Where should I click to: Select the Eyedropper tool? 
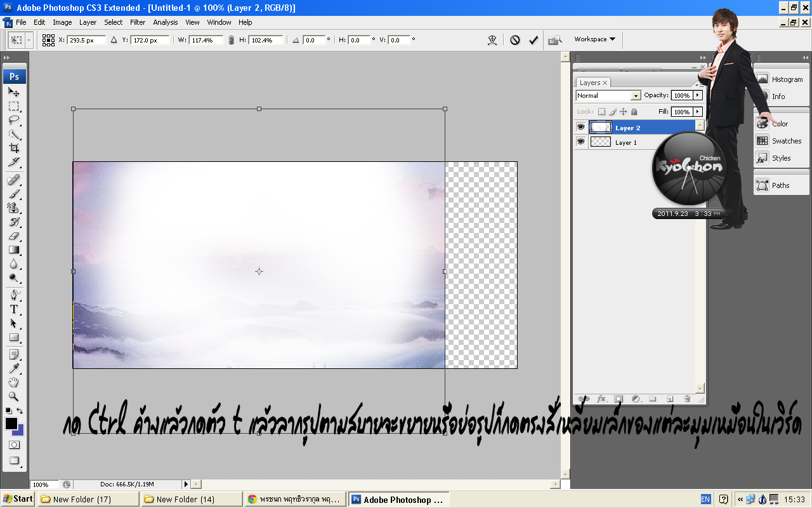14,368
